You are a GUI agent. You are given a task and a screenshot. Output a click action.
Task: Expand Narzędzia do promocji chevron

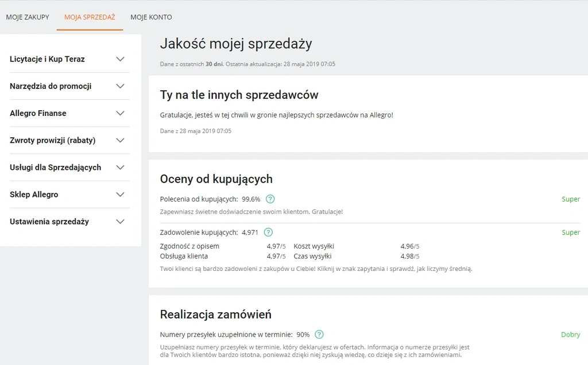(120, 86)
